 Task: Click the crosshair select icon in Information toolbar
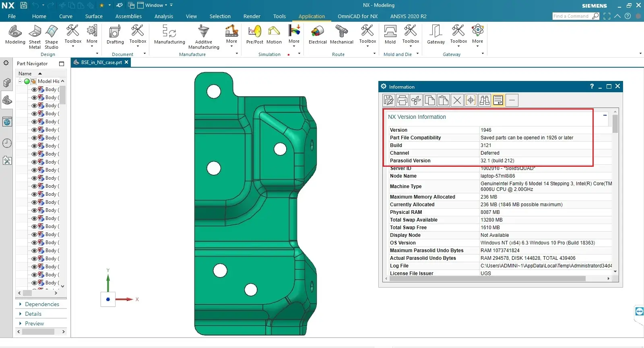tap(471, 100)
